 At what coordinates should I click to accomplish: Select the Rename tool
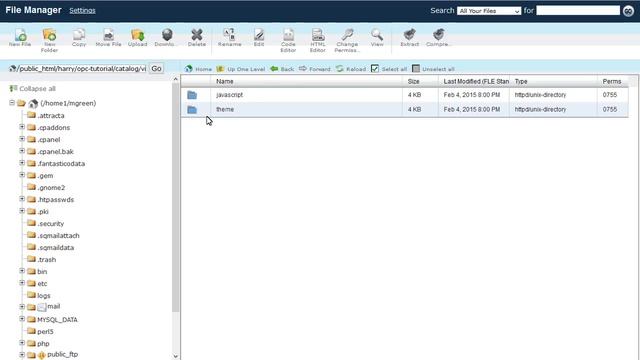click(229, 38)
